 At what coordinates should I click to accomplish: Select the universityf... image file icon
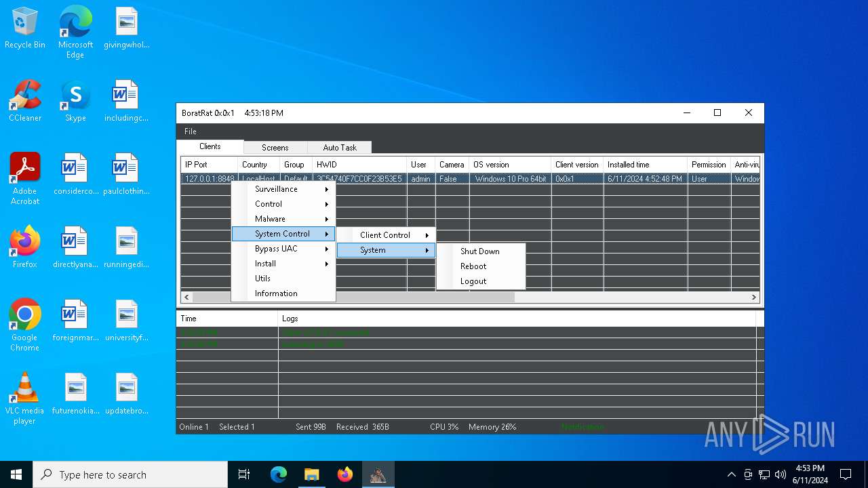pos(126,321)
